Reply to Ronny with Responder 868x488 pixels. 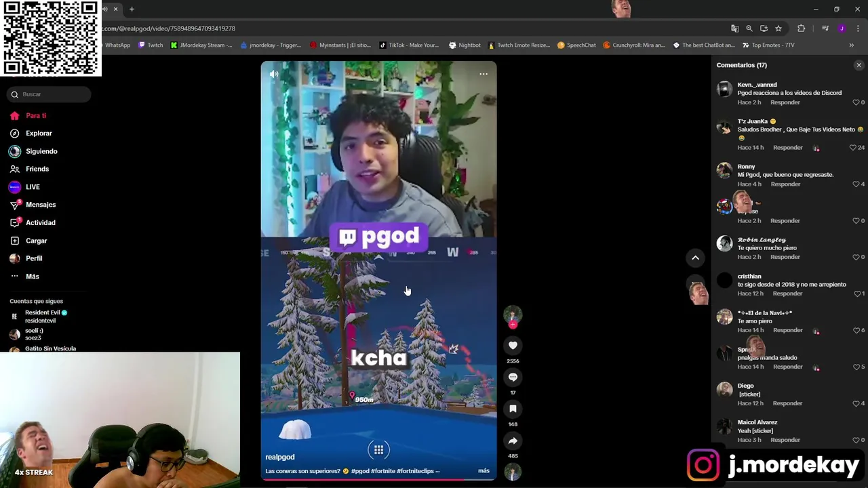click(x=785, y=184)
